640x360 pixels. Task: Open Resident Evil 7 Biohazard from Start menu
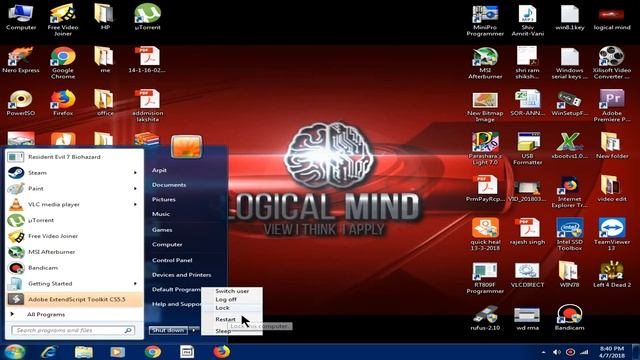(x=74, y=157)
